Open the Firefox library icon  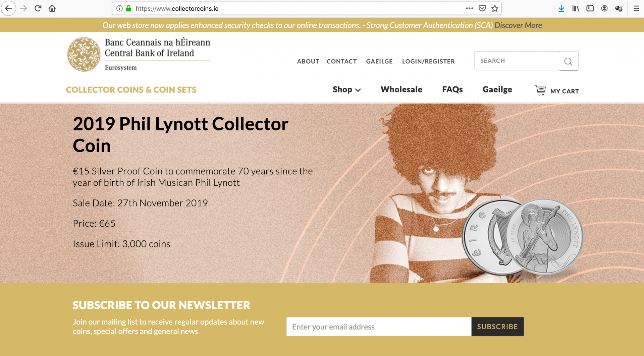pyautogui.click(x=576, y=8)
